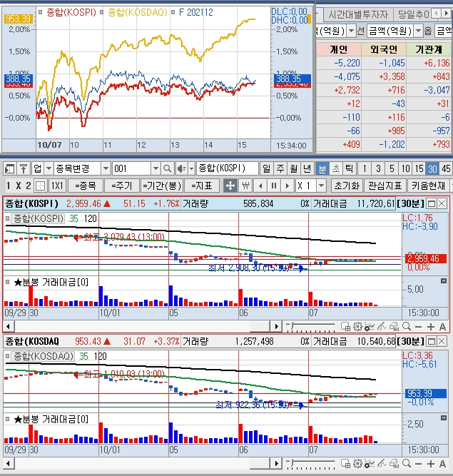Click the 관심지표 button
The image size is (453, 476).
coord(385,186)
